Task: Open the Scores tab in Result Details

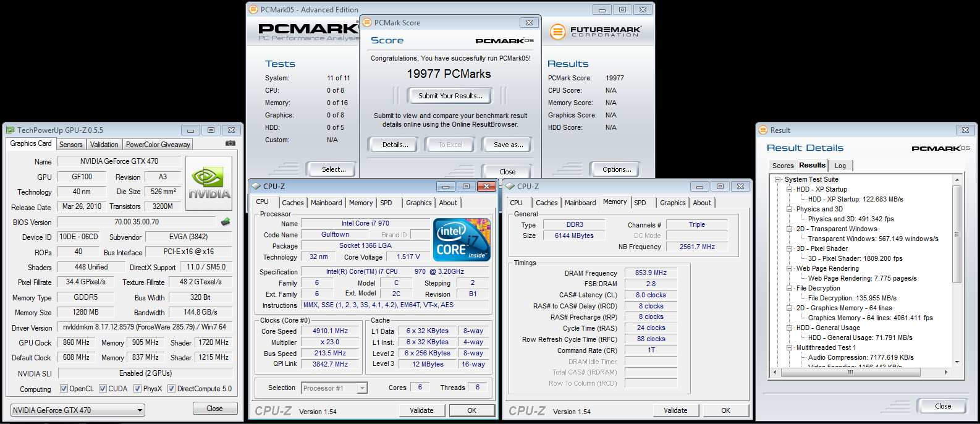Action: point(783,166)
